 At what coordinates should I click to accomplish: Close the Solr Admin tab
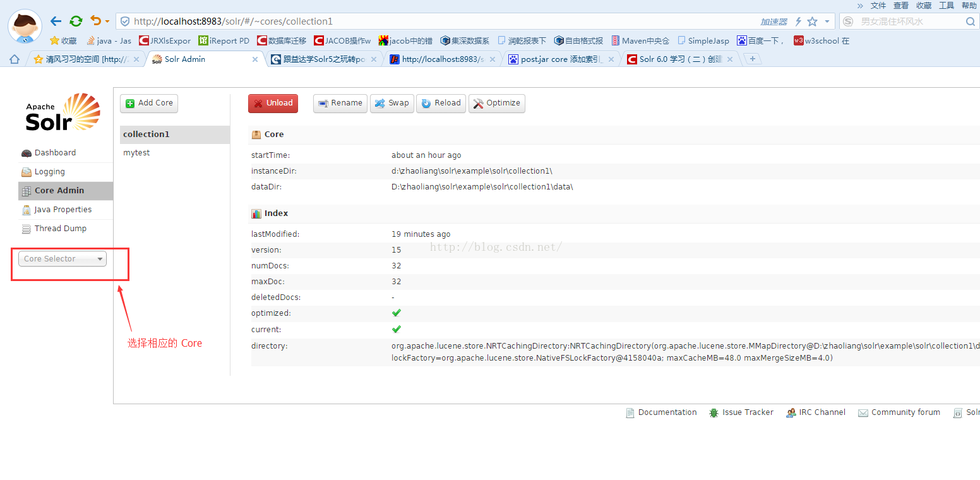(255, 59)
